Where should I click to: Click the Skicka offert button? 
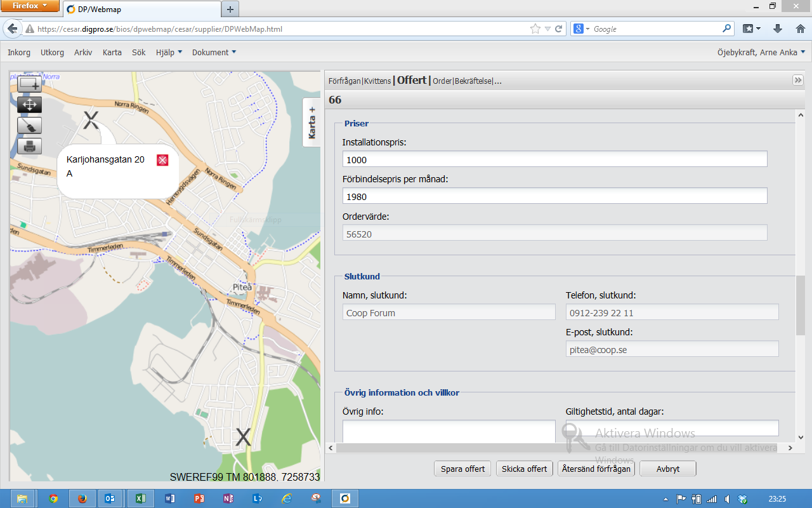[524, 469]
